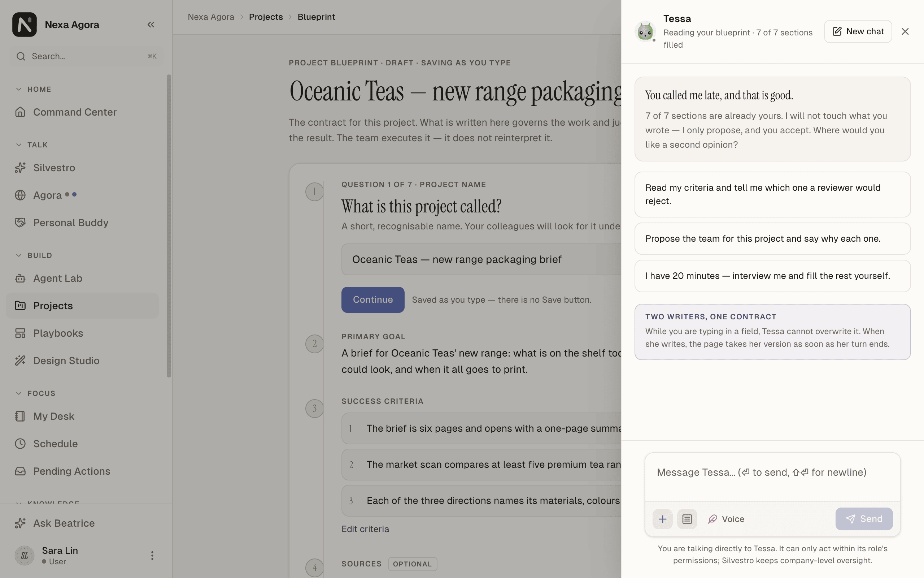Open the Silvestro chat item
The height and width of the screenshot is (578, 924).
82,168
